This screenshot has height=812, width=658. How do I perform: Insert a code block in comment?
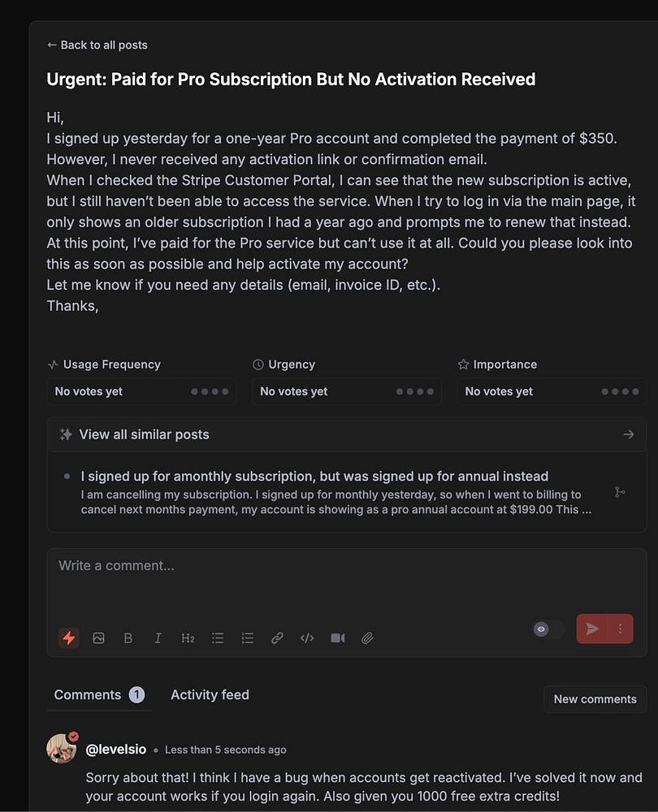pos(307,638)
